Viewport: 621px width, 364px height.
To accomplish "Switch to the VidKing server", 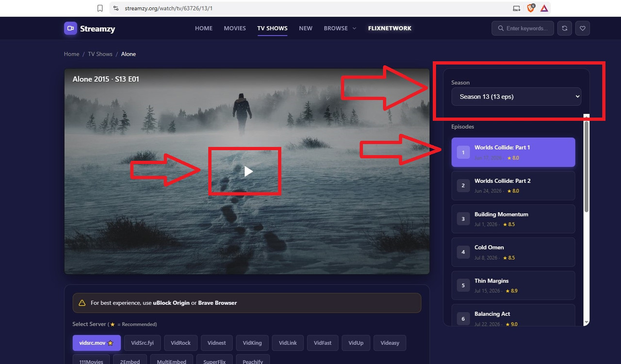I will [252, 343].
